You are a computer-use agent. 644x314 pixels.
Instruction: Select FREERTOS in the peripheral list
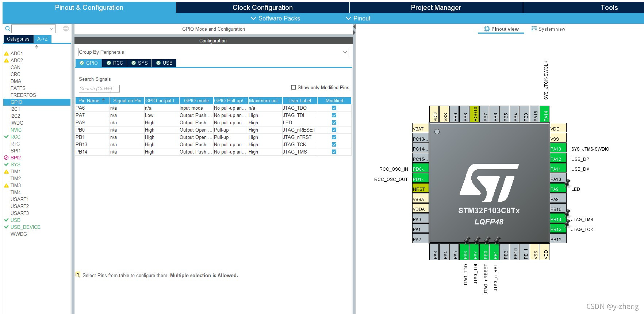23,95
